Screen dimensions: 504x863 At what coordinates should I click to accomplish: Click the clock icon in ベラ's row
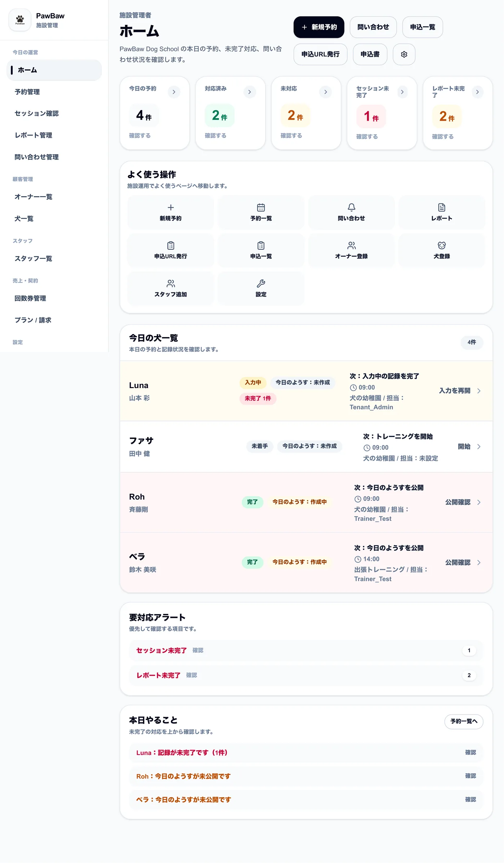(358, 559)
